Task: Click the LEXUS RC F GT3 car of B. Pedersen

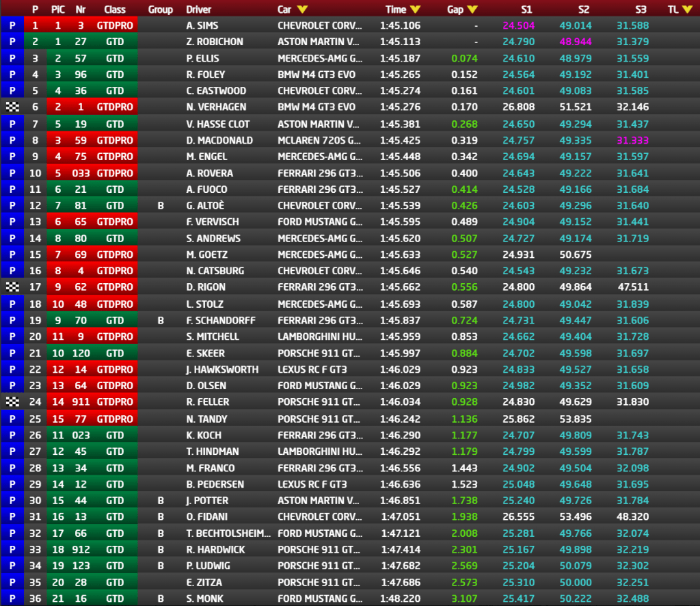Action: [x=312, y=484]
